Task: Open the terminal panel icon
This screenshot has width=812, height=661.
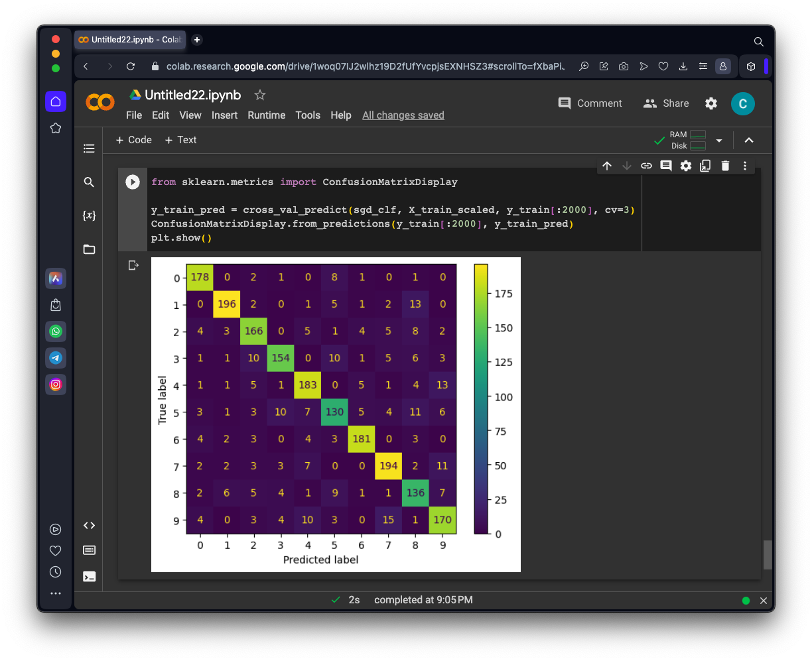Action: 89,576
